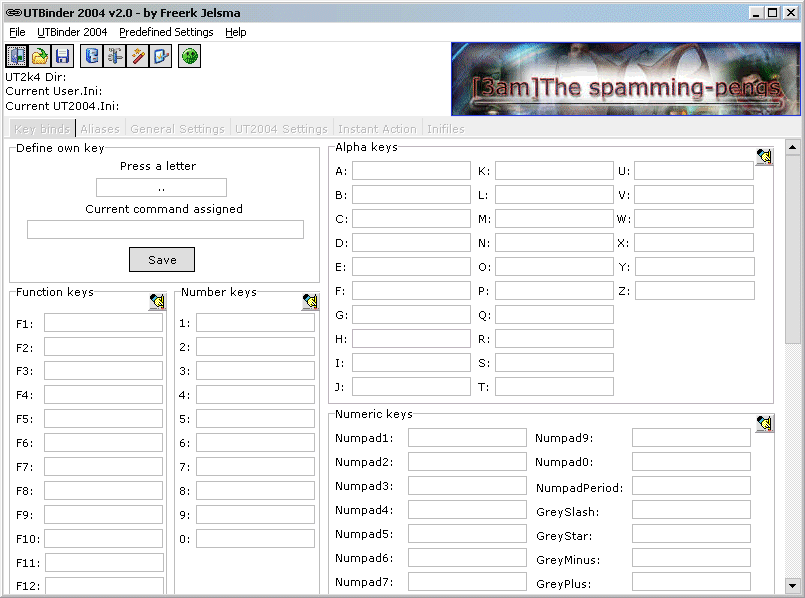The image size is (805, 598).
Task: Click the K key bind field
Action: click(554, 171)
